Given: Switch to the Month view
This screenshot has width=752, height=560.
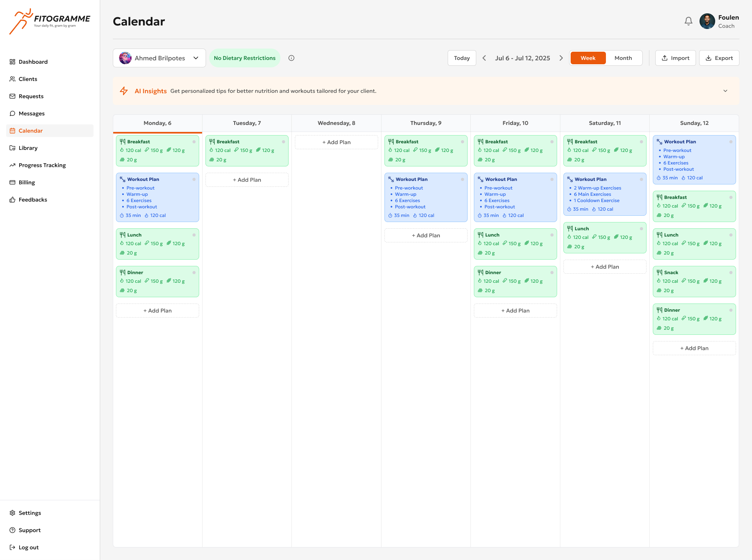Looking at the screenshot, I should point(623,58).
